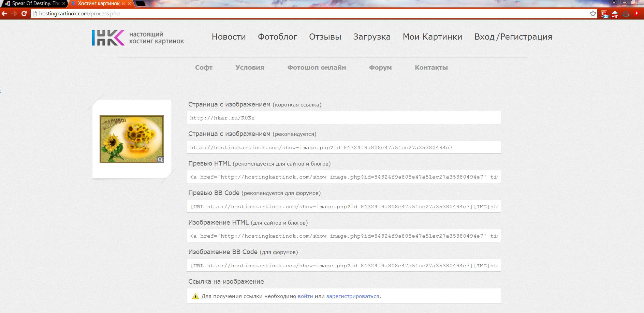Navigate to Загрузка
The height and width of the screenshot is (313, 644).
point(372,37)
